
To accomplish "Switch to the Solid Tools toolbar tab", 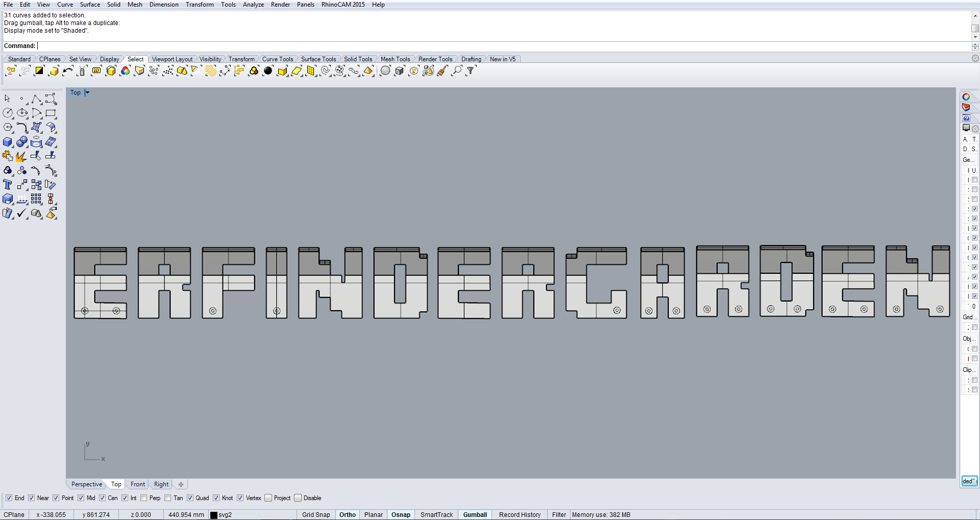I will pyautogui.click(x=358, y=59).
